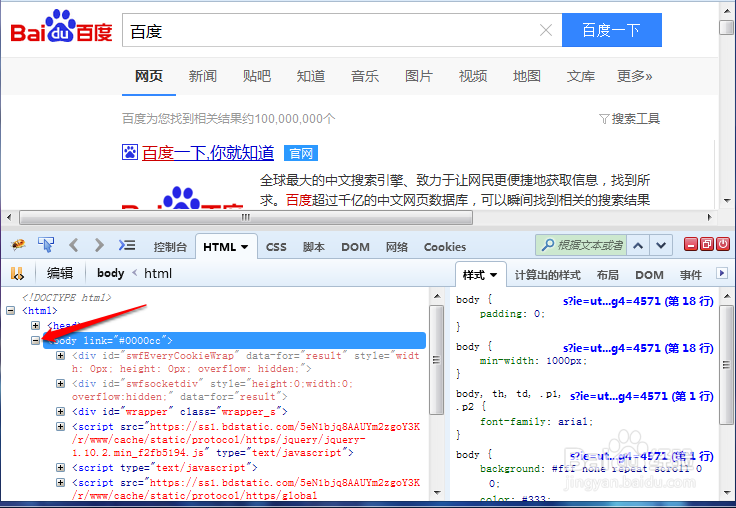This screenshot has width=736, height=508.
Task: Expand the swfEveryCookieWrap div node
Action: [x=61, y=355]
